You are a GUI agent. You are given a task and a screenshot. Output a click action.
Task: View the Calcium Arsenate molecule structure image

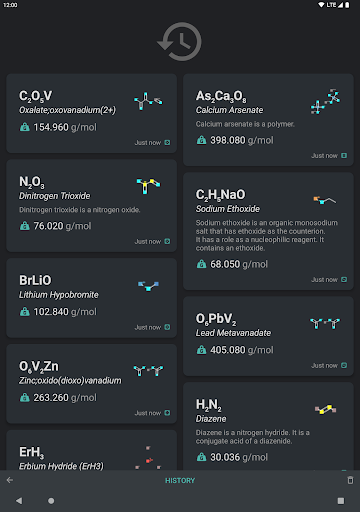click(325, 101)
